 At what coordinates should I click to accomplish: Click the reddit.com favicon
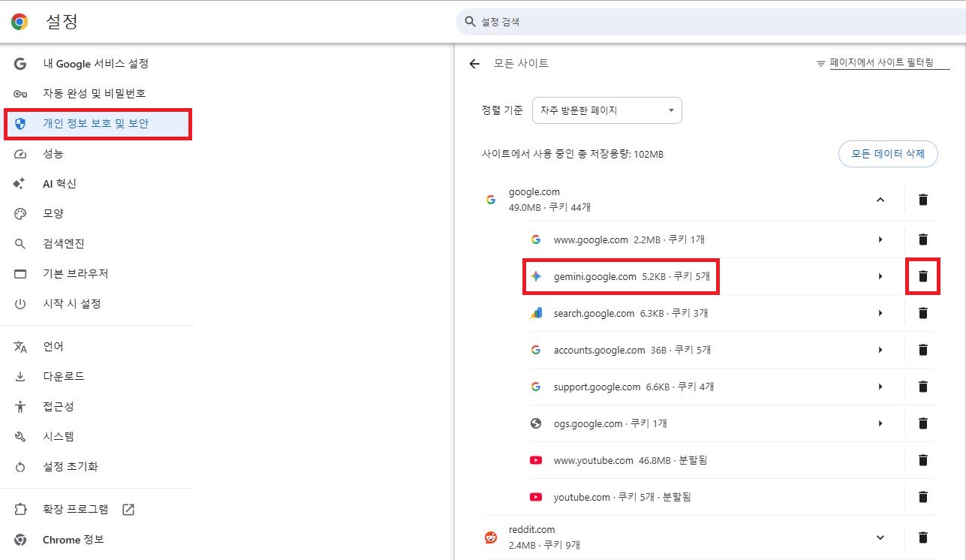[x=491, y=537]
